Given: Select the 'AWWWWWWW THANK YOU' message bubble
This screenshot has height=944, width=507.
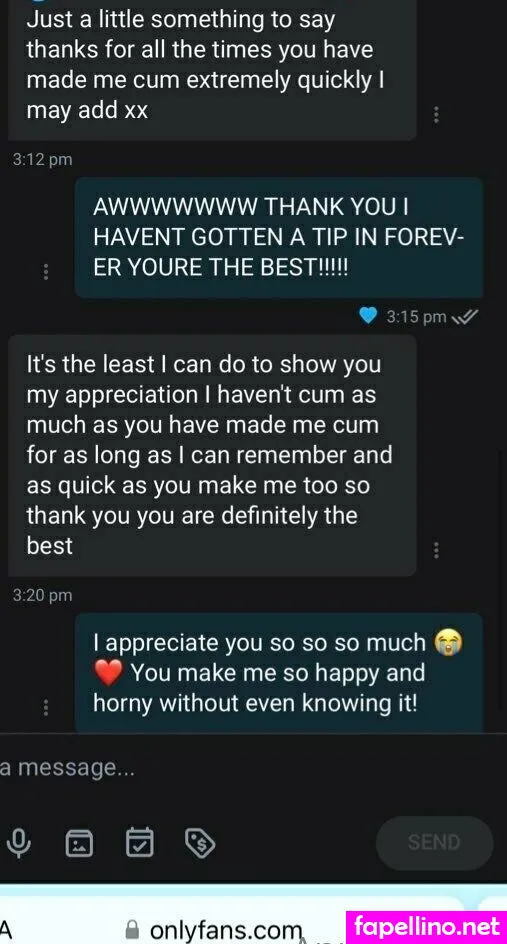Looking at the screenshot, I should [279, 237].
